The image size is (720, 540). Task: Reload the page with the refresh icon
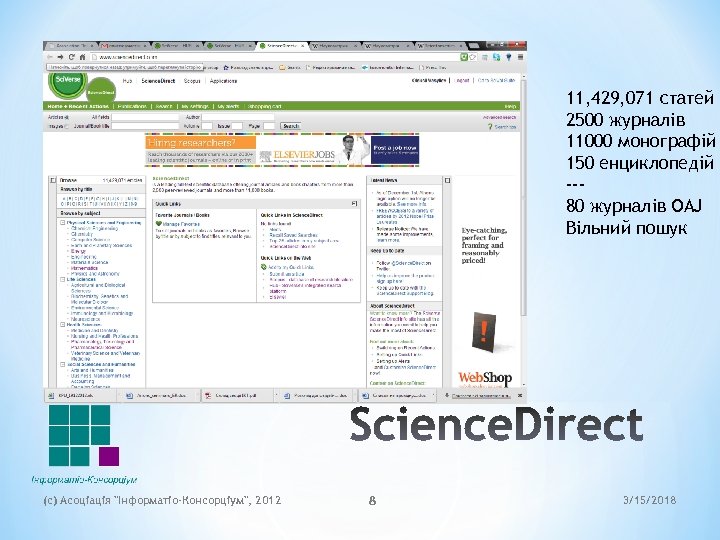[71, 57]
